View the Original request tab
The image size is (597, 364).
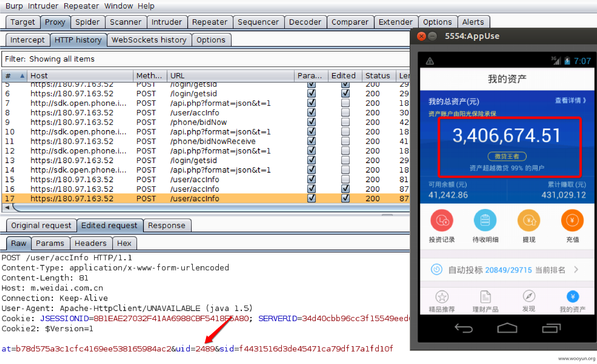coord(41,225)
